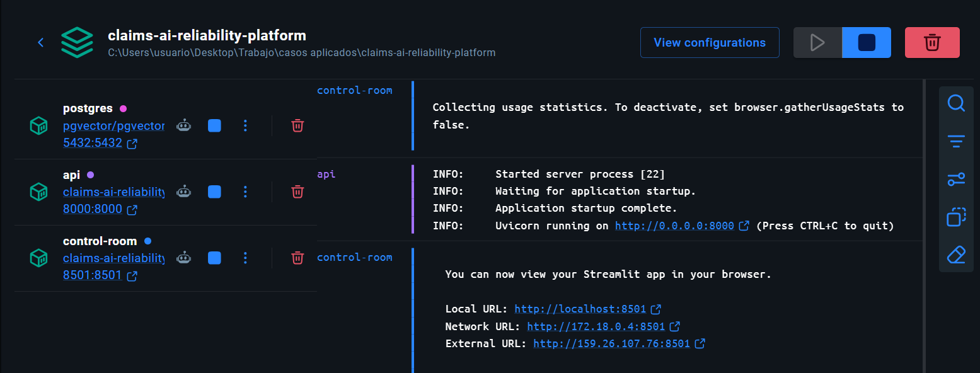Click the View configurations button
This screenshot has width=980, height=373.
pyautogui.click(x=710, y=42)
